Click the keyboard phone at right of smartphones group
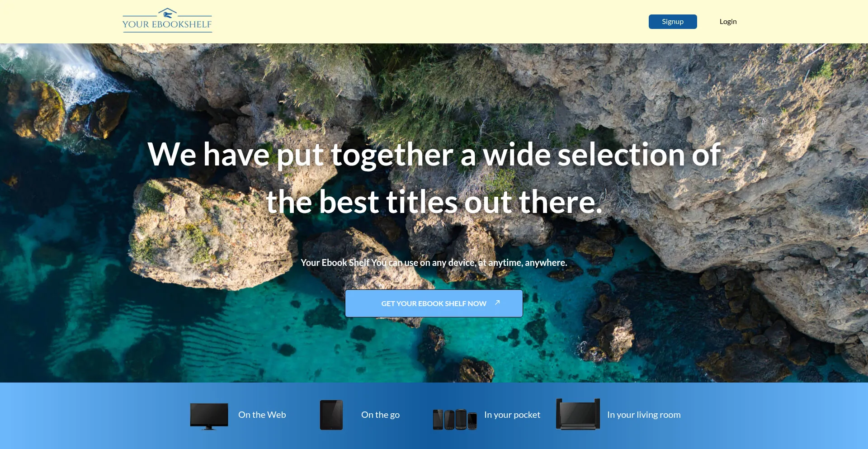Image resolution: width=868 pixels, height=449 pixels. tap(472, 421)
